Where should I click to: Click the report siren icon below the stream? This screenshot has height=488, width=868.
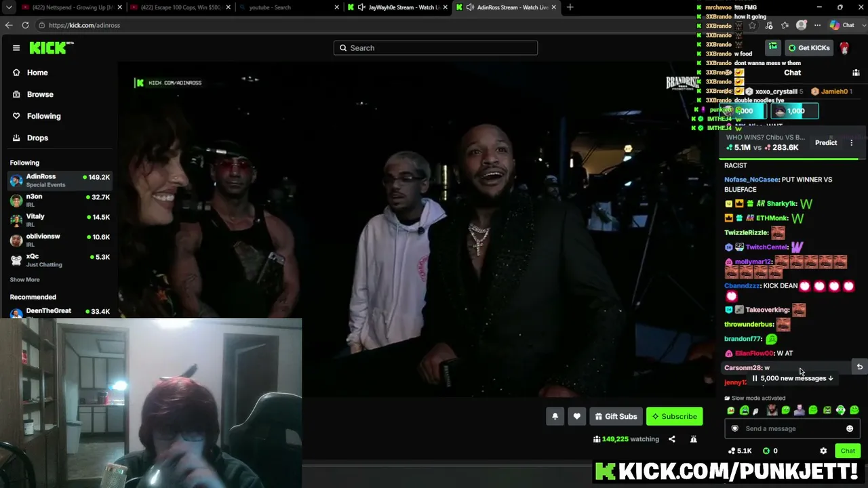pyautogui.click(x=693, y=439)
